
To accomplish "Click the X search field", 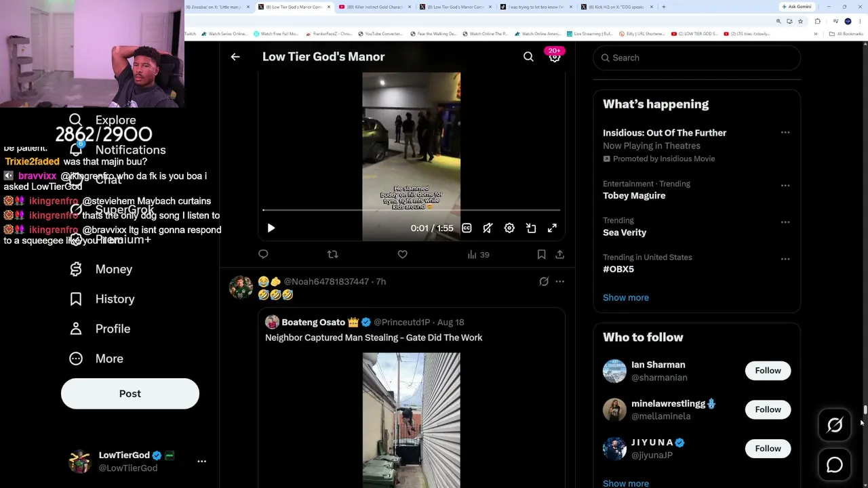I will click(697, 58).
